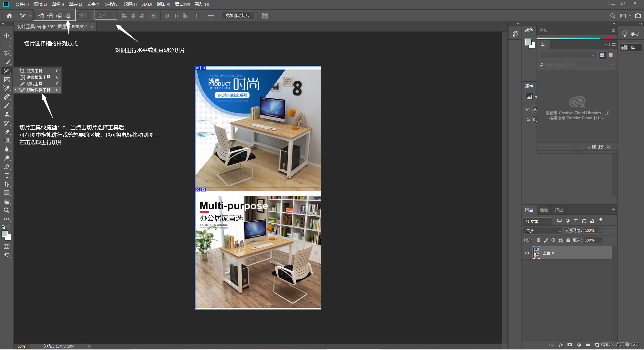
Task: Select the Pen tool
Action: point(7,167)
